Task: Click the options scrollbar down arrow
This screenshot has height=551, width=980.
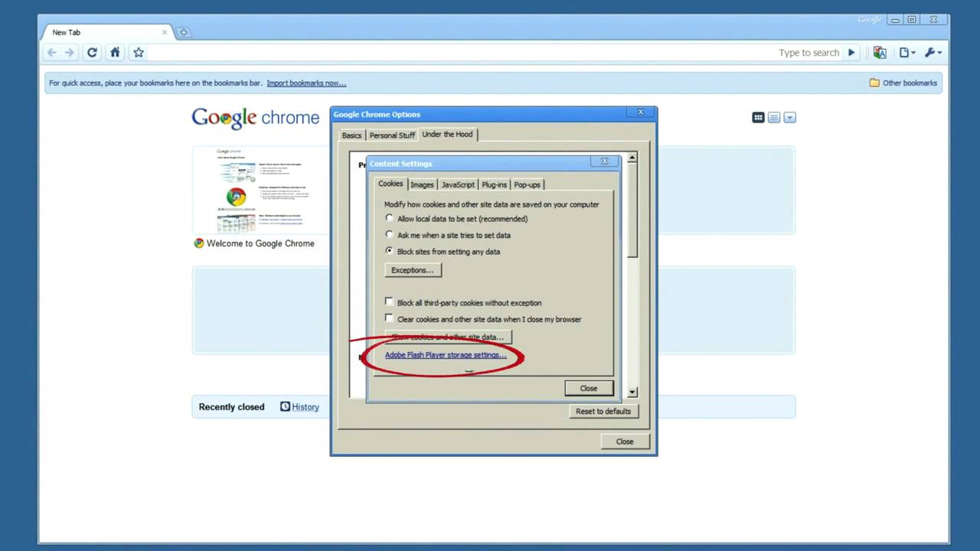Action: pos(632,392)
